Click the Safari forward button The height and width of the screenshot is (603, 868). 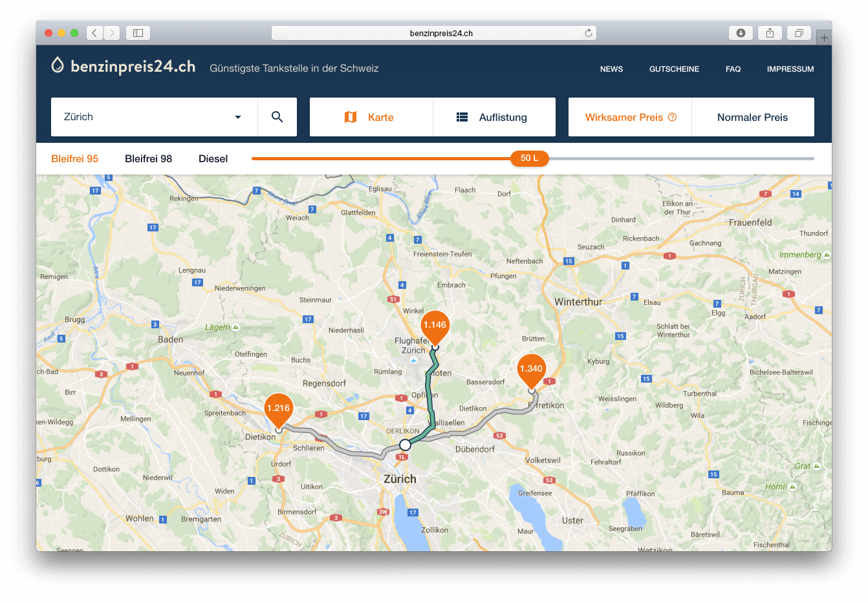112,33
